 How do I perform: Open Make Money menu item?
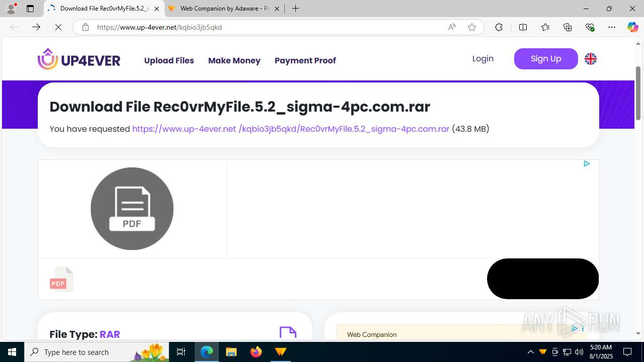[234, 60]
